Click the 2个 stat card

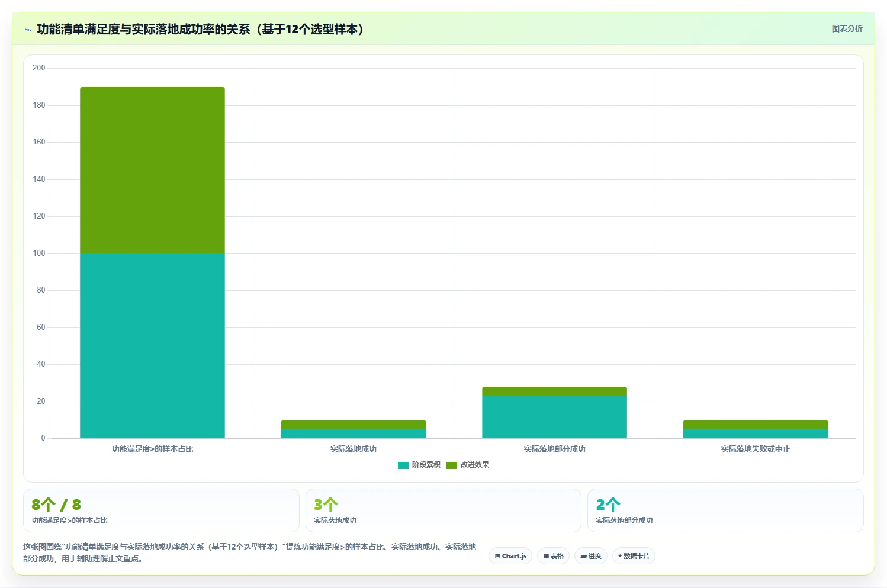coord(725,510)
